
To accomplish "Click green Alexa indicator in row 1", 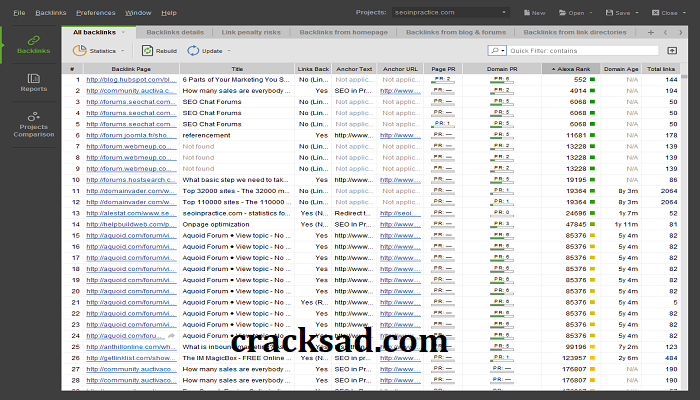I will tap(592, 79).
